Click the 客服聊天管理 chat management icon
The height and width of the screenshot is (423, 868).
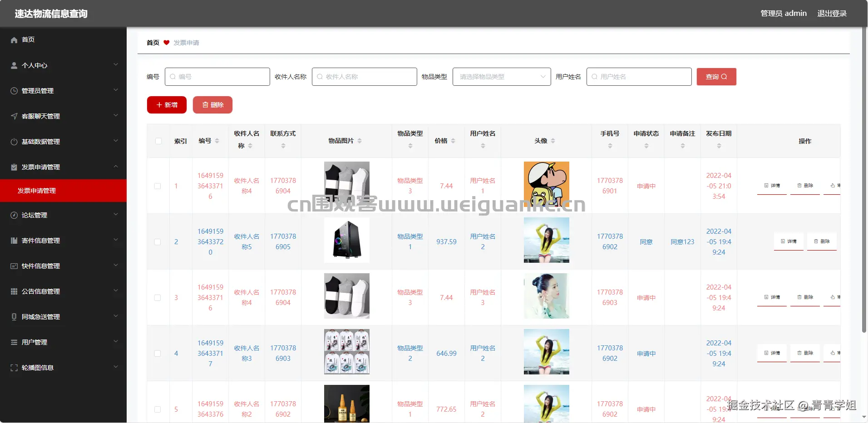(x=14, y=116)
